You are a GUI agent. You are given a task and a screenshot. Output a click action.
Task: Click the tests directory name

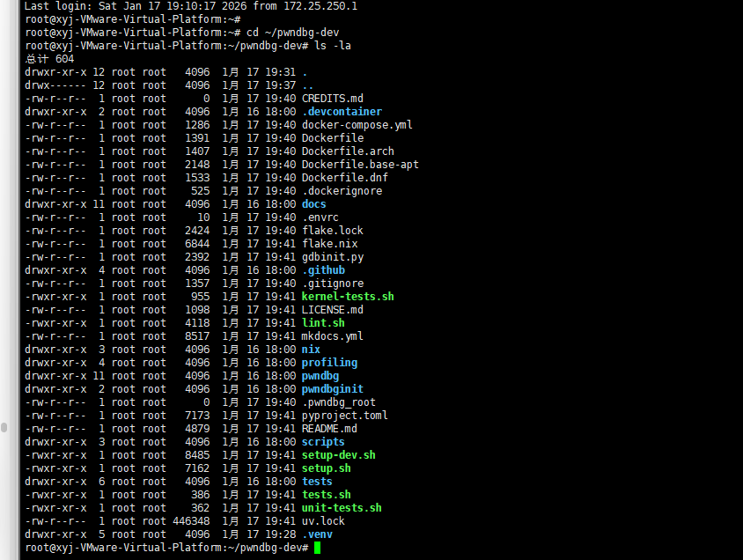[x=317, y=482]
